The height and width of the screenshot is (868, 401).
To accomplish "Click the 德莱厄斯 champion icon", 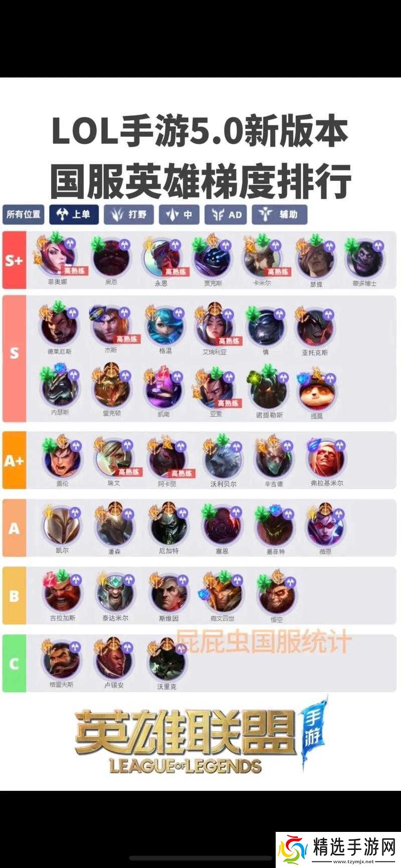I will (x=59, y=326).
